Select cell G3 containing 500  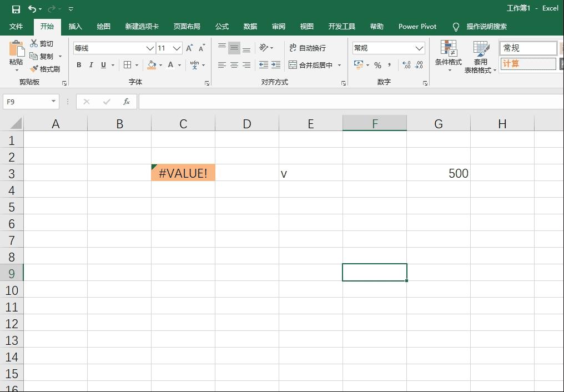click(439, 173)
